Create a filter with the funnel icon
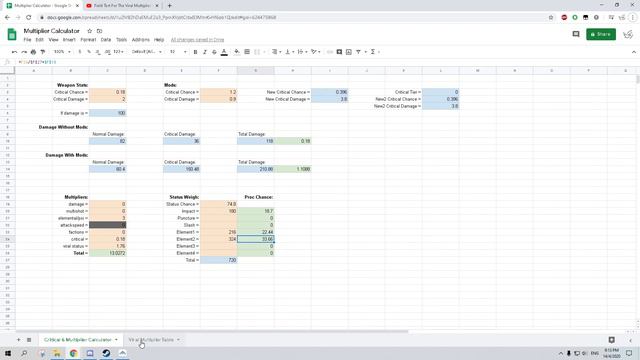This screenshot has height=360, width=640. (x=358, y=52)
